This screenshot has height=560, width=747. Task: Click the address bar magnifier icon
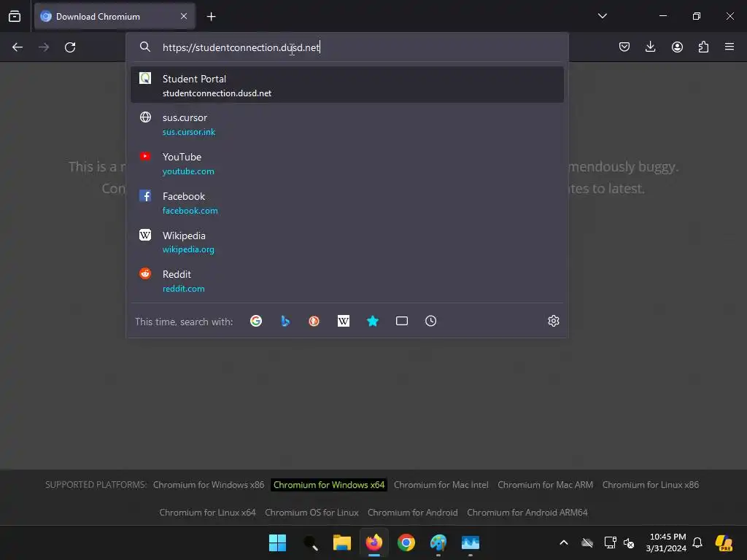[x=145, y=47]
